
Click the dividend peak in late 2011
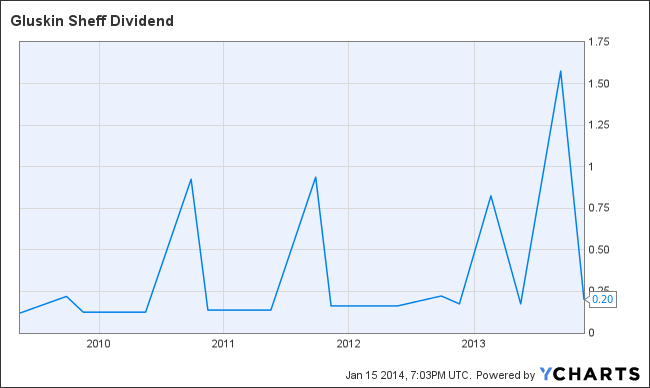coord(315,177)
